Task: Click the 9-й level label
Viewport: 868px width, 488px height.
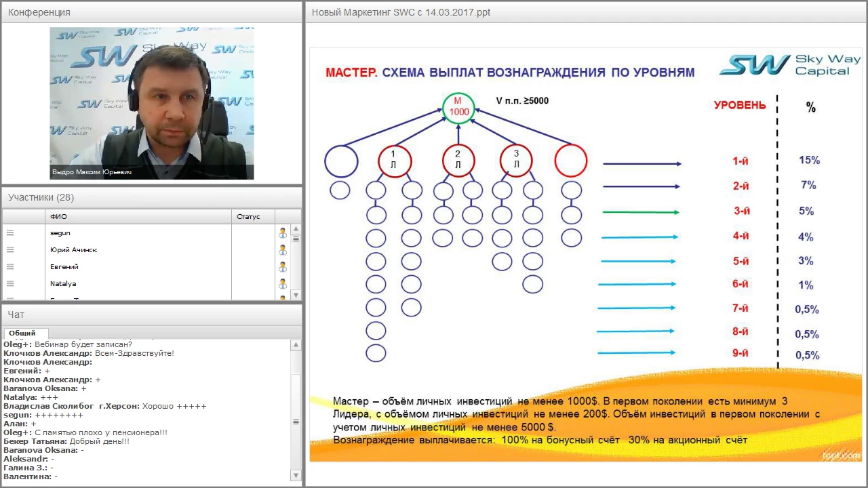Action: click(x=741, y=353)
